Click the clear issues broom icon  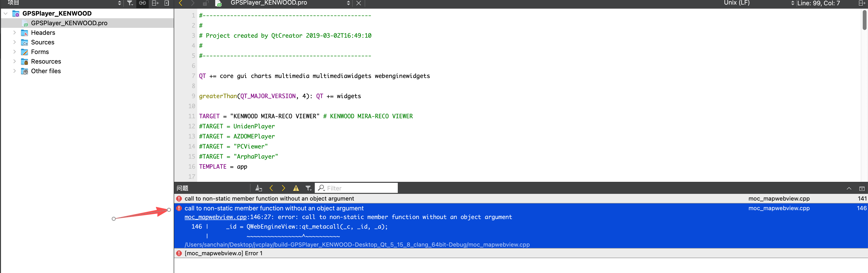pos(258,188)
